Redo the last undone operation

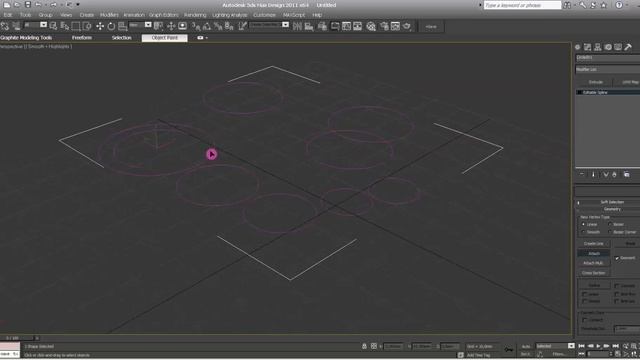point(53,5)
